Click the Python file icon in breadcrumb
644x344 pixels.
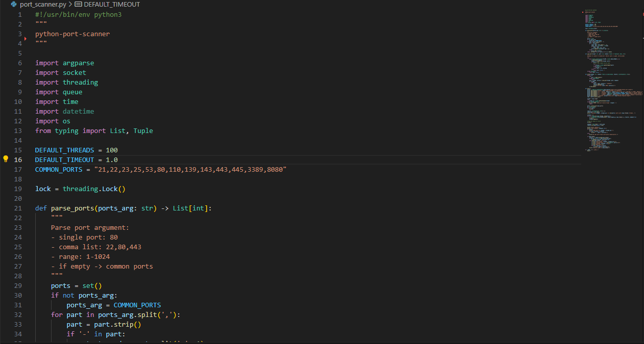pyautogui.click(x=14, y=4)
